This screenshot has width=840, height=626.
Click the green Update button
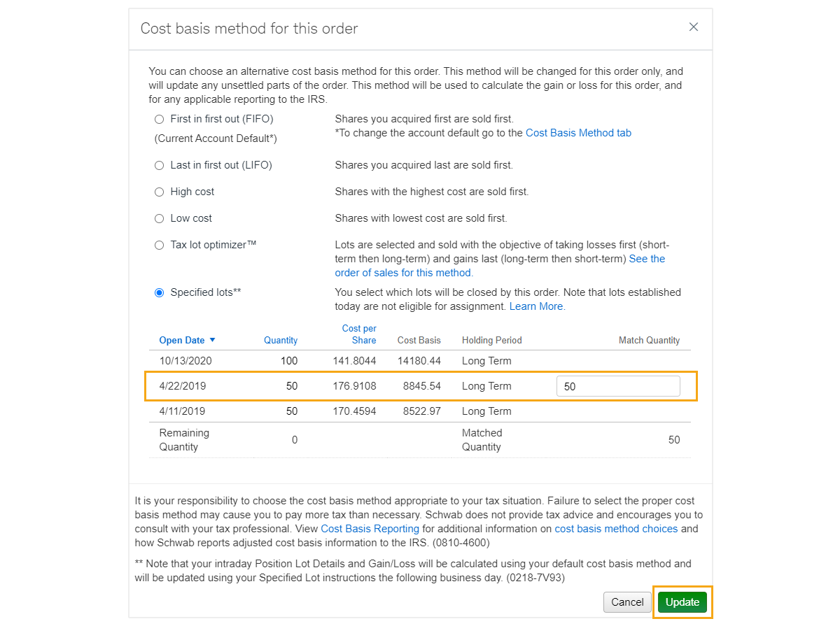pos(682,602)
